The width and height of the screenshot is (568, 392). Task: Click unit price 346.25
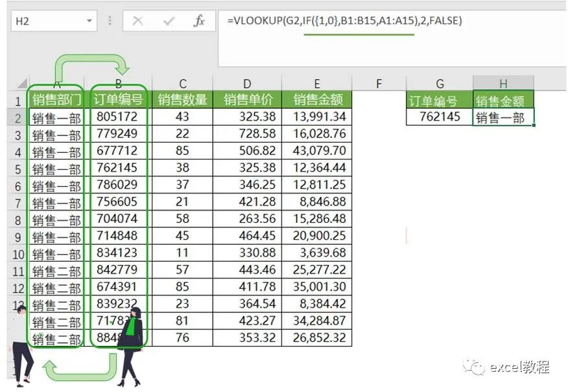point(247,185)
